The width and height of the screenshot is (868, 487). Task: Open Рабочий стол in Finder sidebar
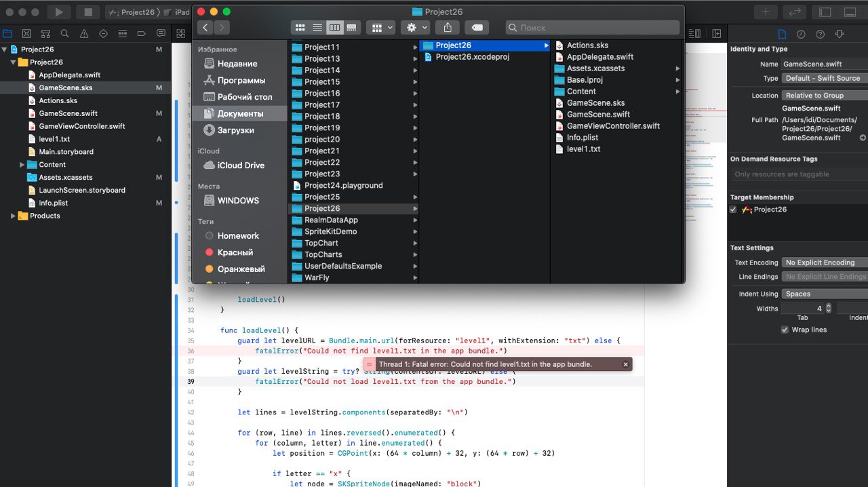click(239, 97)
